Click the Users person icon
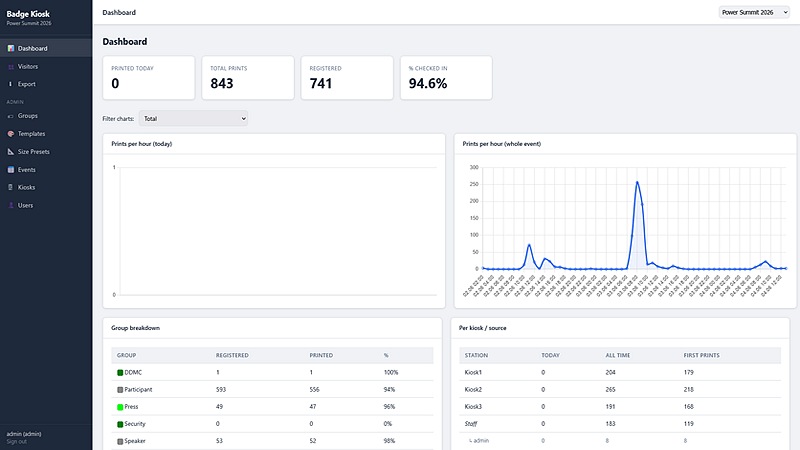 click(x=11, y=205)
